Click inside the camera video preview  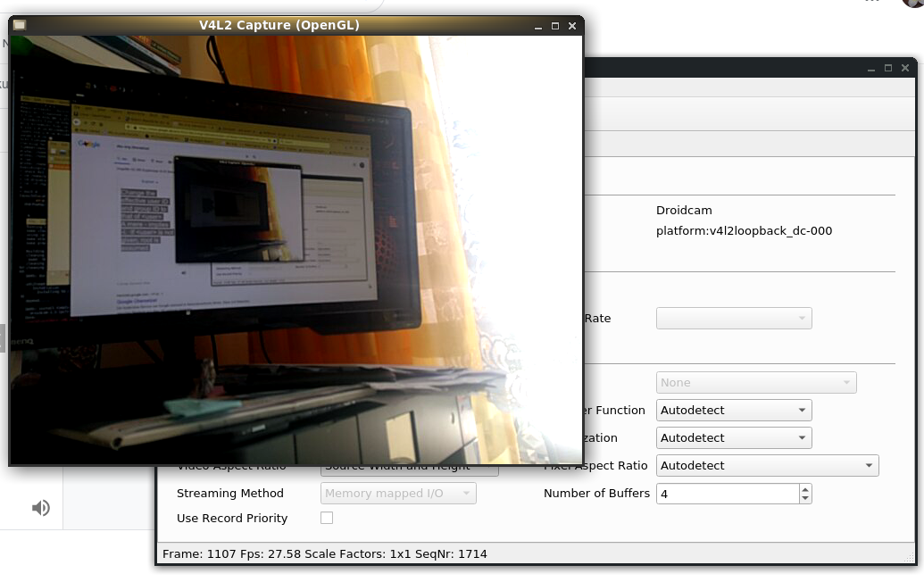pyautogui.click(x=295, y=250)
